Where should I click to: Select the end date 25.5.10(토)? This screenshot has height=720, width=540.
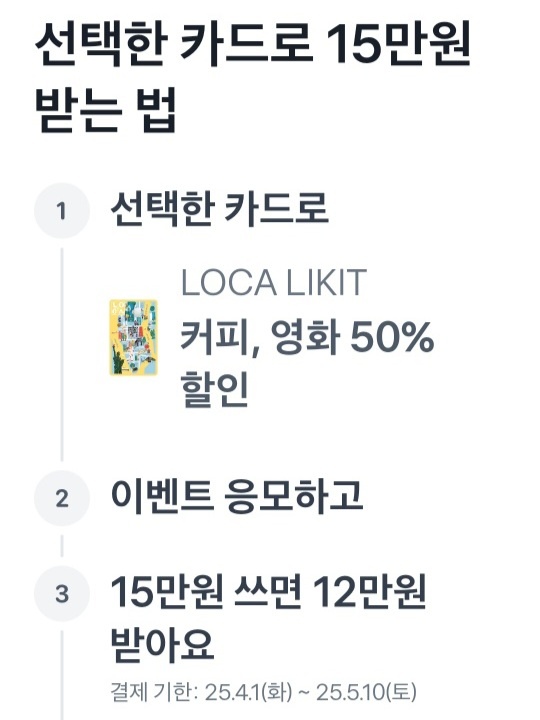(x=366, y=692)
